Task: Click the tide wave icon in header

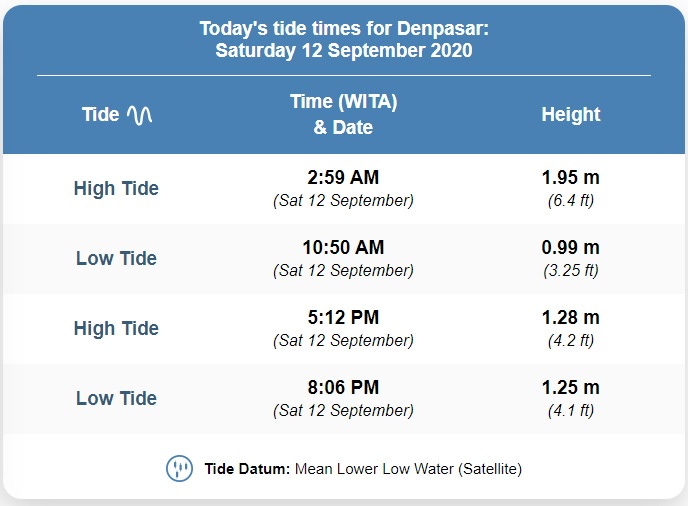Action: point(140,115)
